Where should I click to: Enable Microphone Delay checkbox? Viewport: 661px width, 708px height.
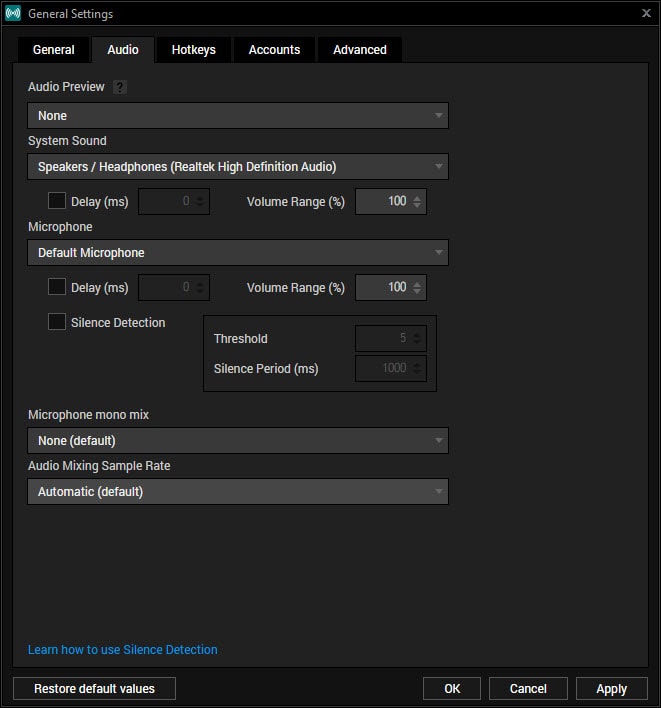(x=57, y=287)
